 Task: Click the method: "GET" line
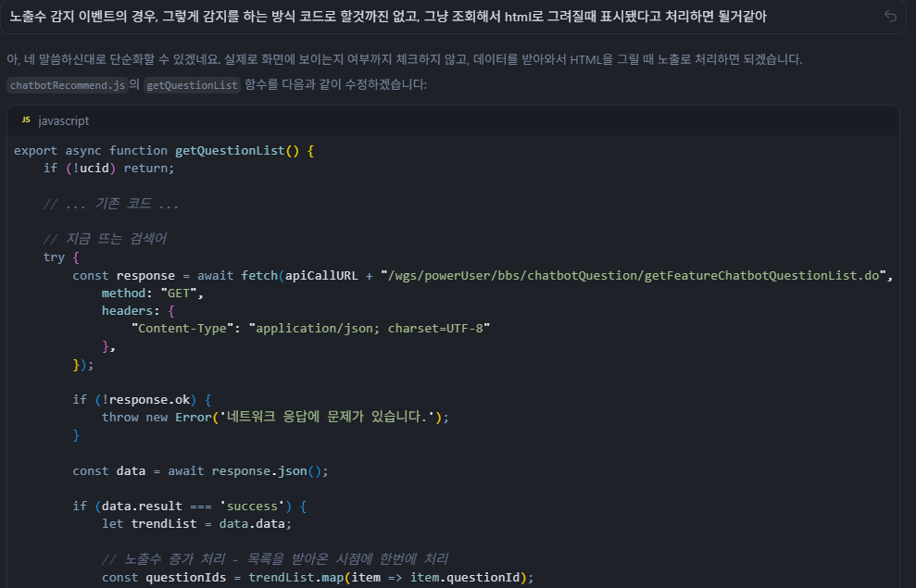click(152, 293)
